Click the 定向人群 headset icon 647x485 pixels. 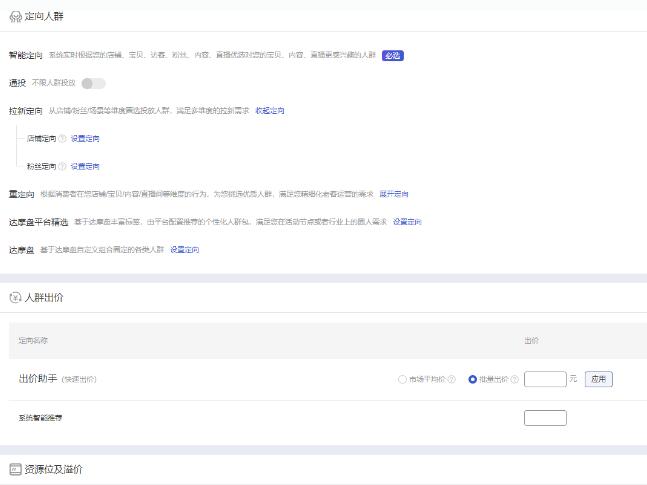15,17
